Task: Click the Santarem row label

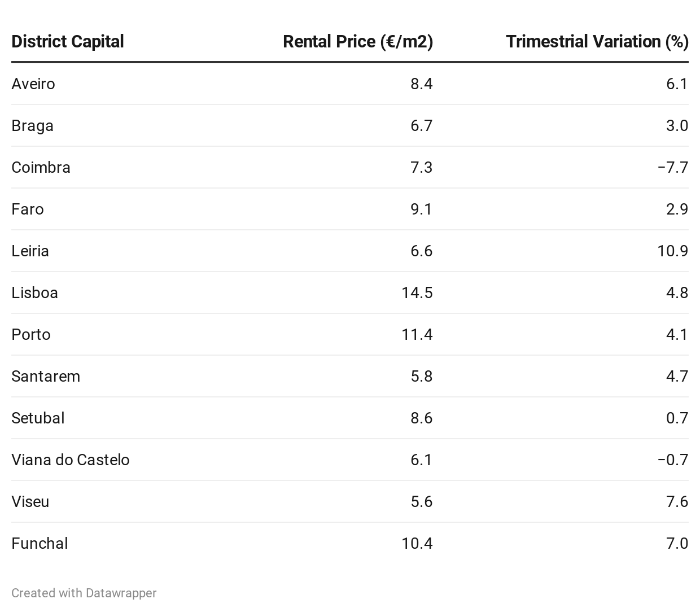Action: [46, 377]
